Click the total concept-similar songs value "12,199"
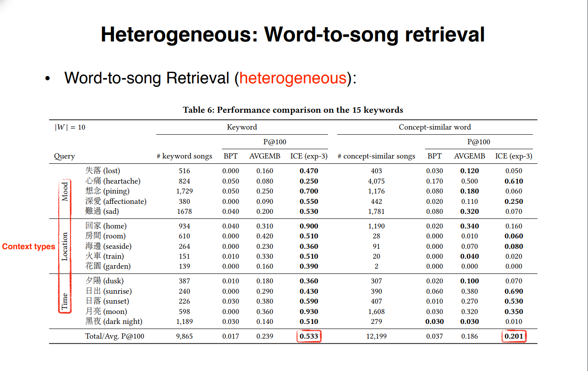 pos(376,336)
